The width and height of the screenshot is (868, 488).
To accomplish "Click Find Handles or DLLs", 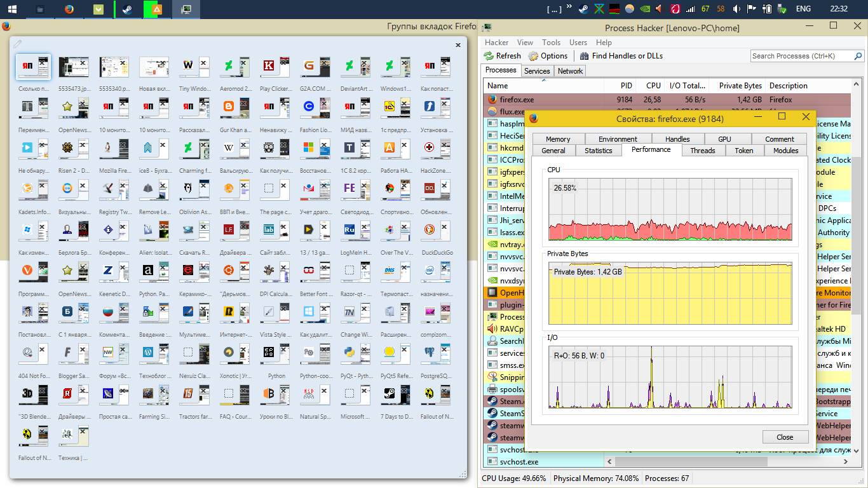I will (621, 56).
